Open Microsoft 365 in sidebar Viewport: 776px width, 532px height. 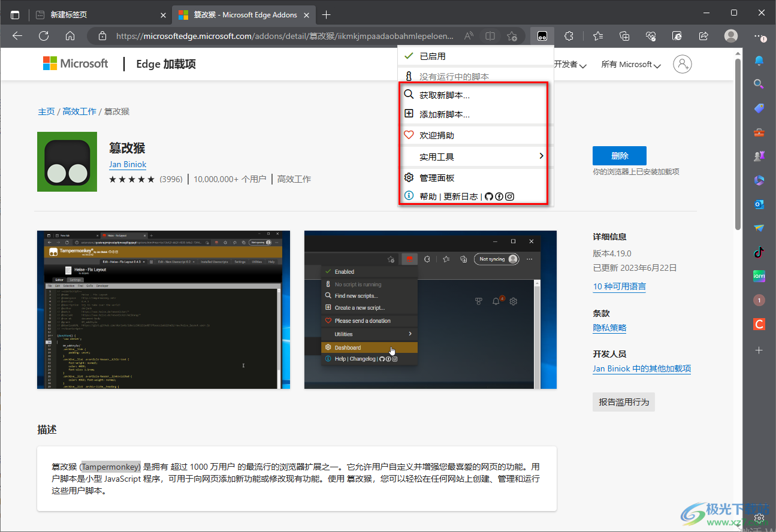tap(759, 180)
